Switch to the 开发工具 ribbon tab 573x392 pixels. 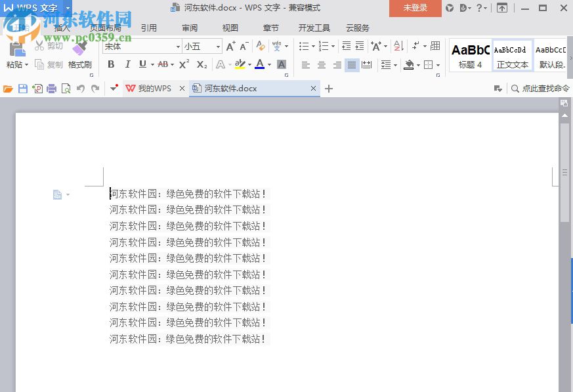click(x=314, y=28)
